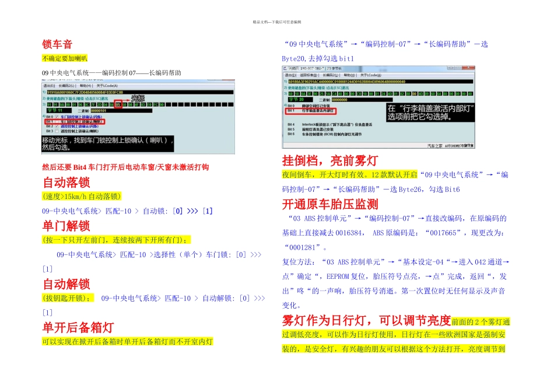Open 帮助(H) menu in the 字节 11 window

point(86,86)
